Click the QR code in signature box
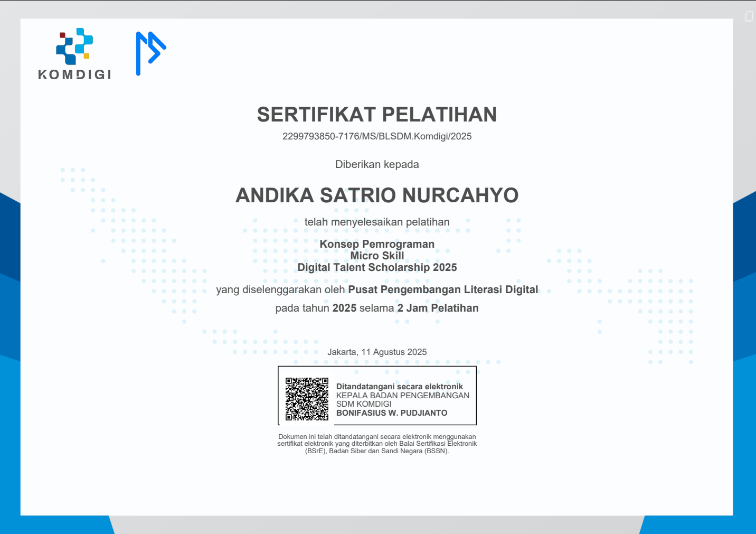The image size is (756, 534). [307, 399]
